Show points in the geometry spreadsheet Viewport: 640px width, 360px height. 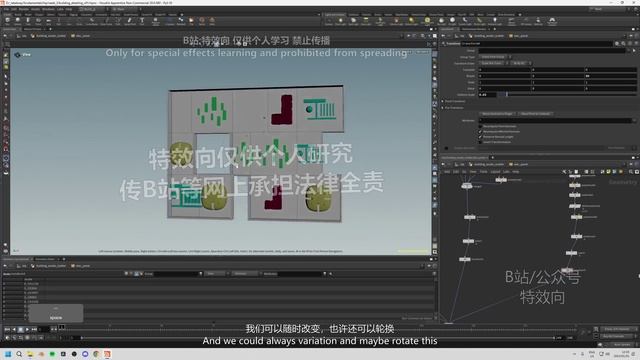(127, 274)
